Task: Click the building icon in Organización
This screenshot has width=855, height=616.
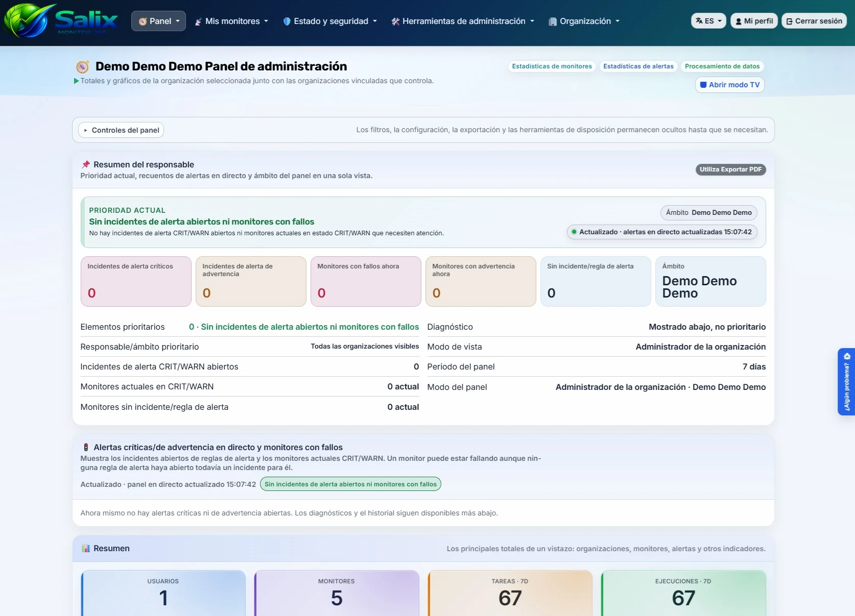Action: 553,21
